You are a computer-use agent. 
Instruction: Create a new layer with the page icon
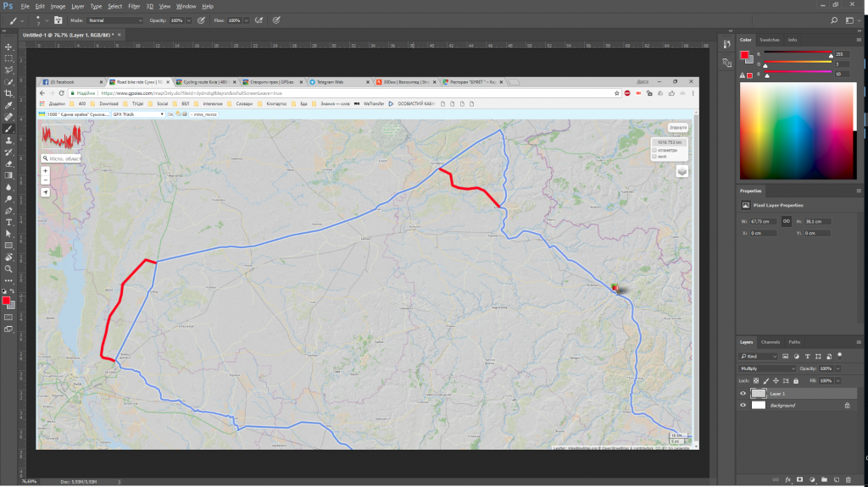point(836,479)
